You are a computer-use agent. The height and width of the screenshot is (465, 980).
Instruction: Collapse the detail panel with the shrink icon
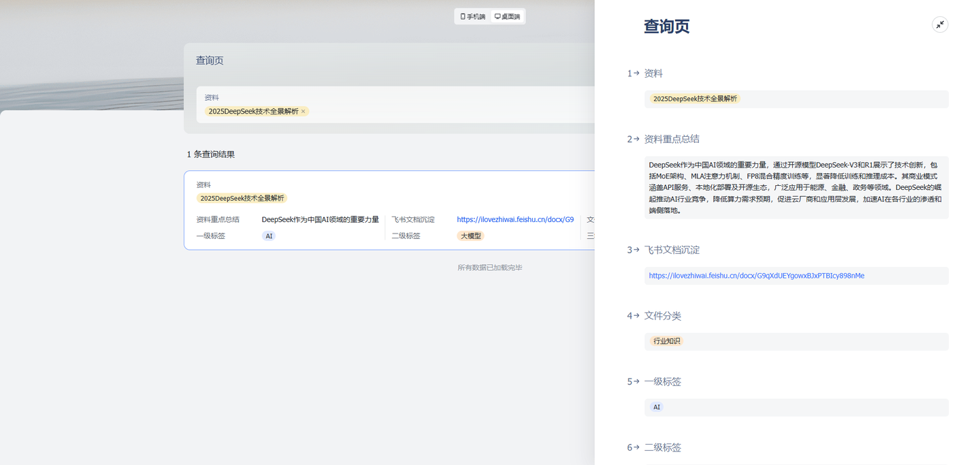[940, 25]
